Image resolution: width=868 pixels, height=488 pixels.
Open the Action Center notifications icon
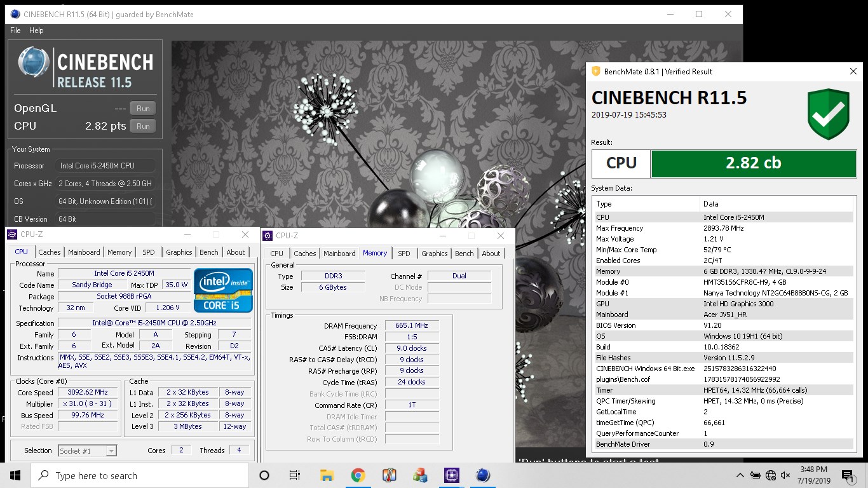[848, 475]
